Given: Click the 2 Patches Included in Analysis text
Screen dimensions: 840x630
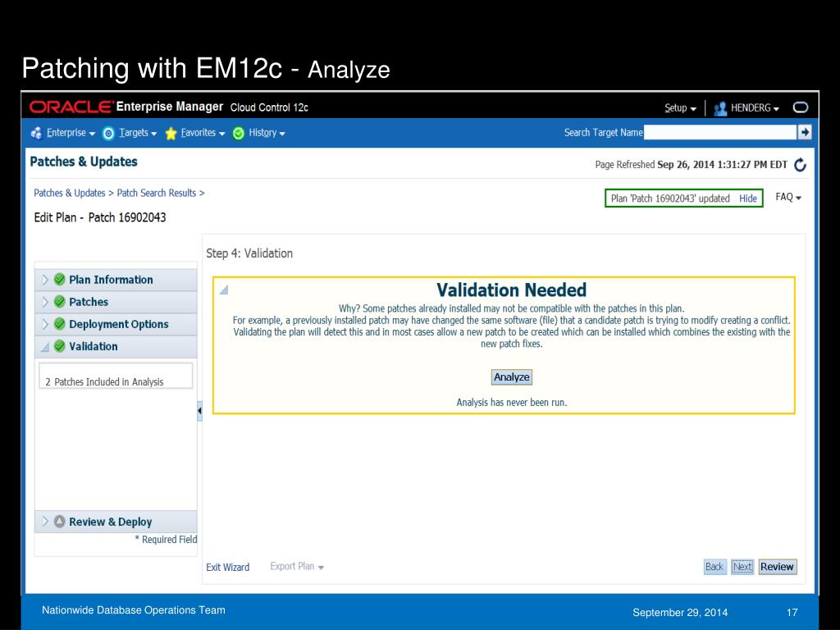Looking at the screenshot, I should coord(104,382).
